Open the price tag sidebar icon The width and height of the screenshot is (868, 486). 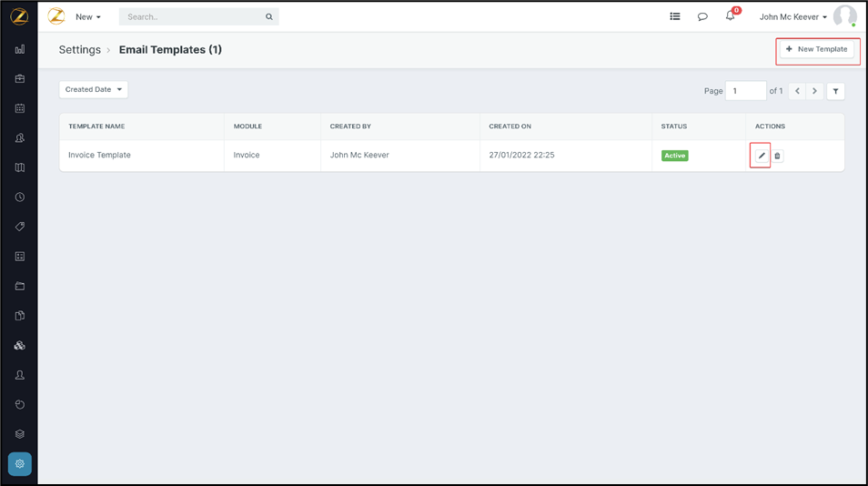pos(20,227)
